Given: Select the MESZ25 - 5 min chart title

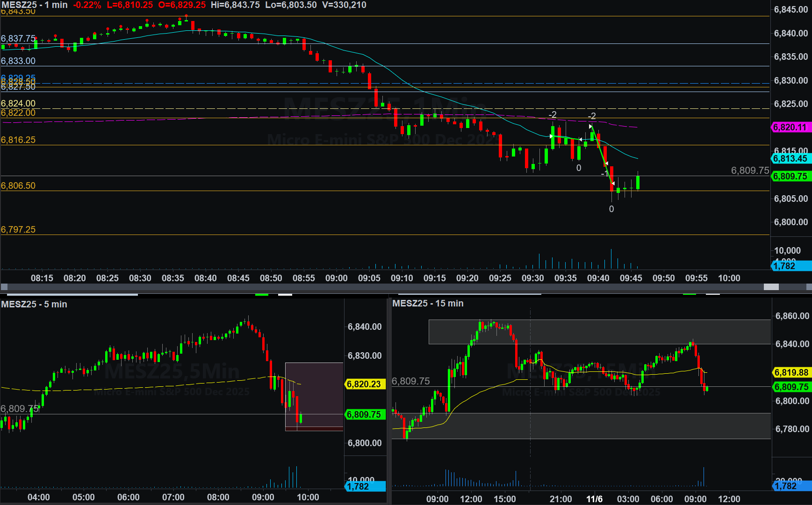Looking at the screenshot, I should coord(34,304).
